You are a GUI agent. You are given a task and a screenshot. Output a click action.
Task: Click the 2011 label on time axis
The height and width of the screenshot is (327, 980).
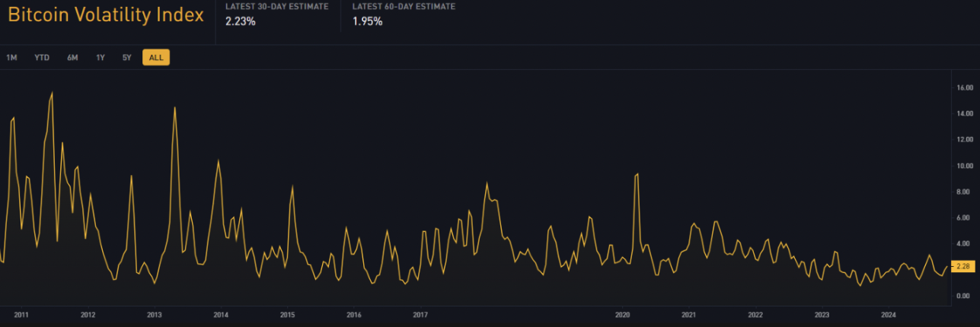[21, 315]
